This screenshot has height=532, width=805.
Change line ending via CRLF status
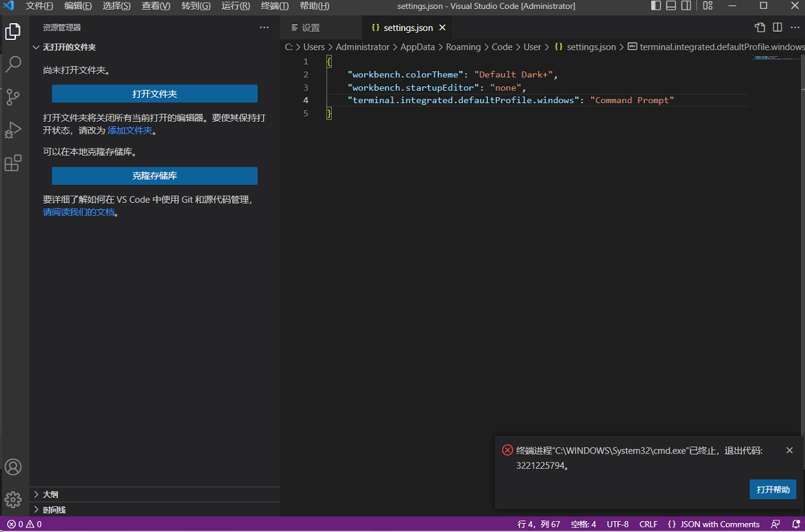(x=648, y=524)
